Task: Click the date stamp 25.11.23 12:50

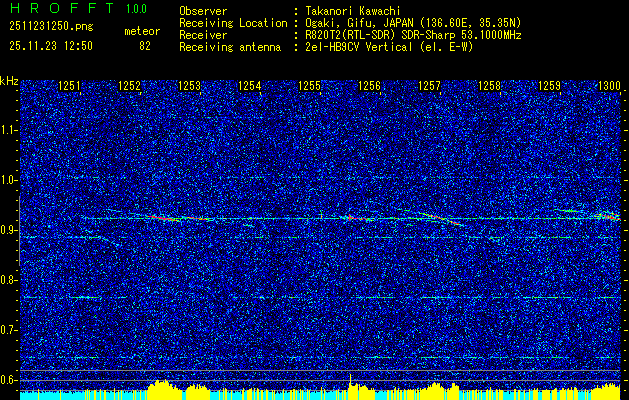Action: click(51, 46)
